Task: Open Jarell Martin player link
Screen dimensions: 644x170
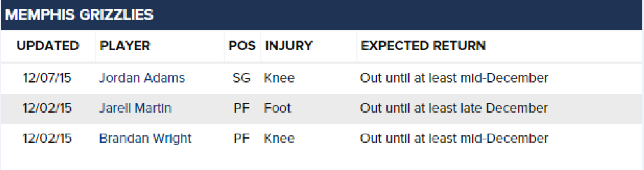Action: point(135,108)
